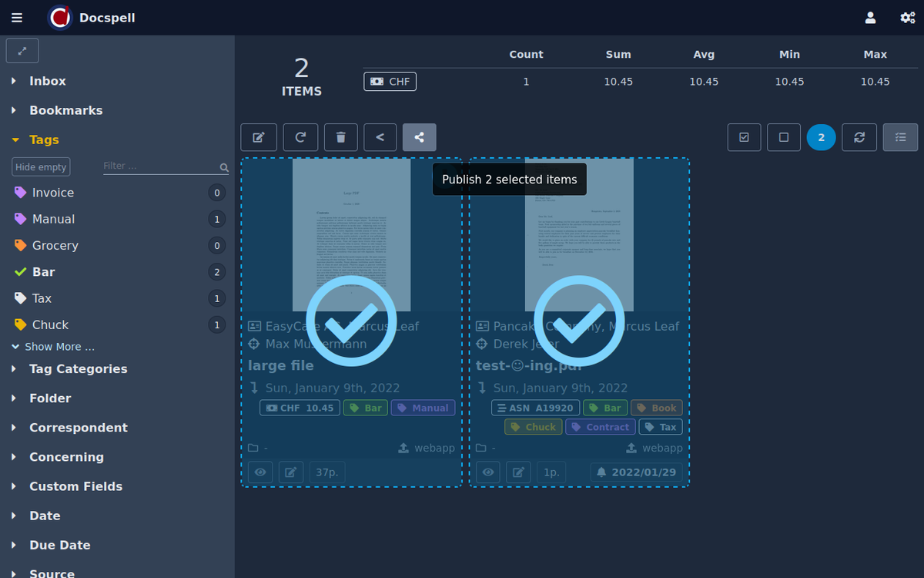
Task: Open the settings gears icon
Action: point(907,18)
